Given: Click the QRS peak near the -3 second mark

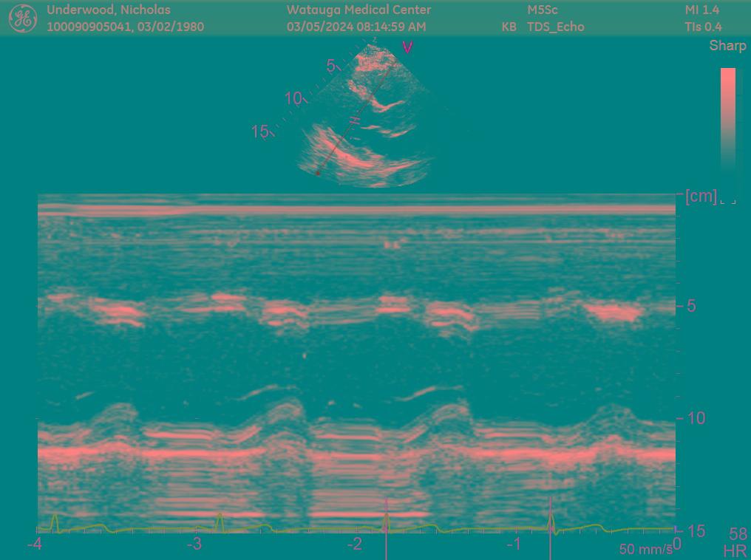Looking at the screenshot, I should (219, 519).
